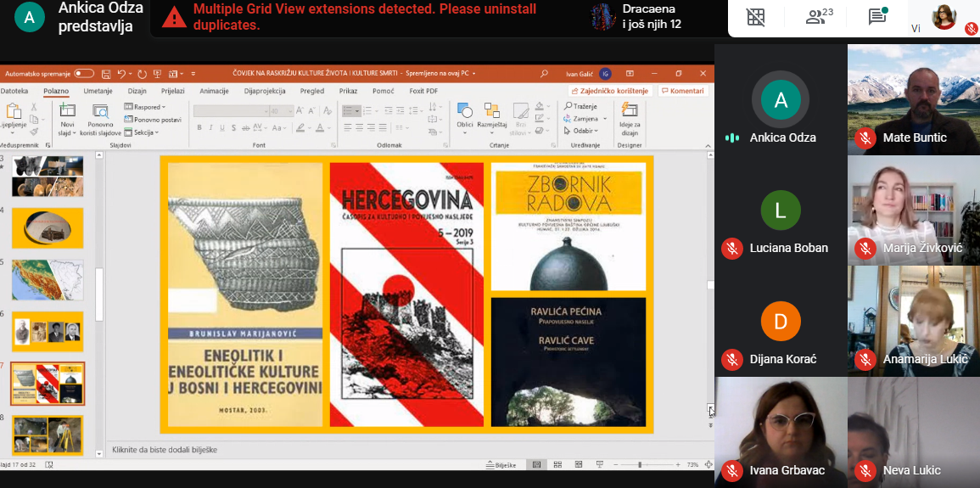Toggle the Bilješke notes pane
Viewport: 980px width, 488px height.
(x=501, y=464)
